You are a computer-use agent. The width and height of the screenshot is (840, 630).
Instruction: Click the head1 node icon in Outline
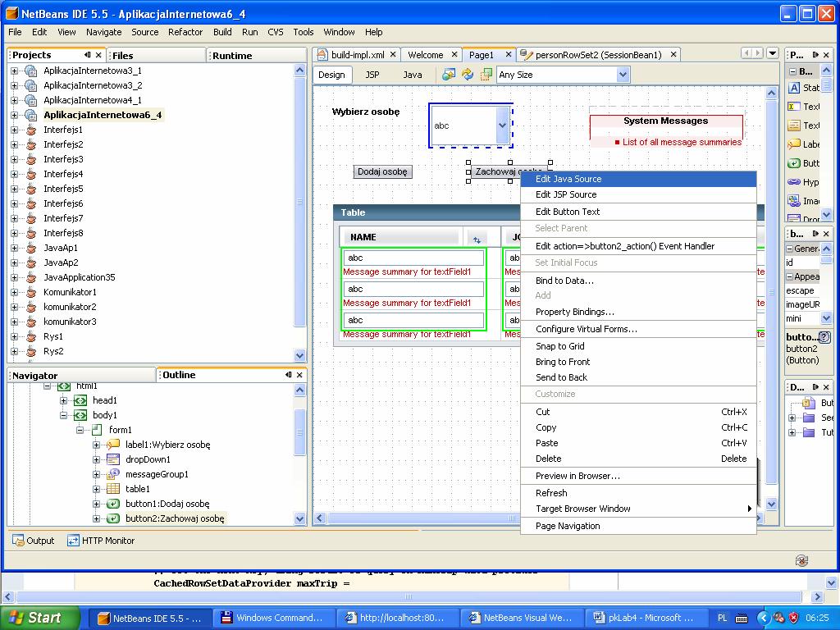(x=80, y=400)
